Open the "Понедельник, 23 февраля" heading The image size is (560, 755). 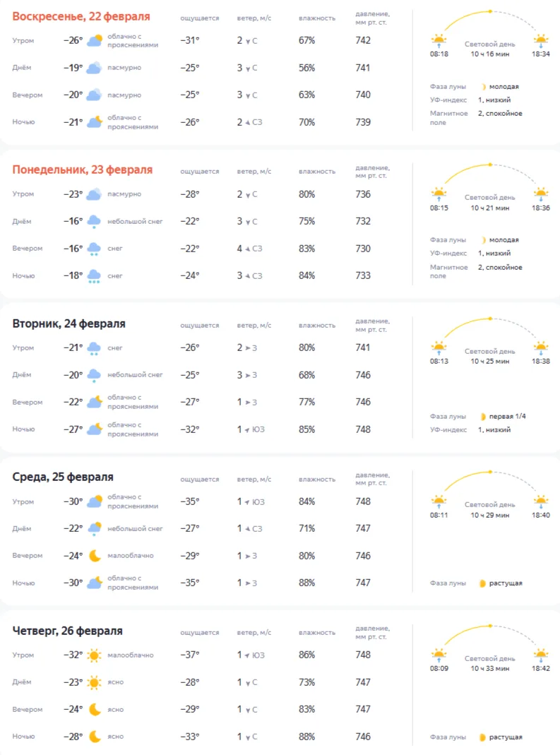tap(83, 170)
